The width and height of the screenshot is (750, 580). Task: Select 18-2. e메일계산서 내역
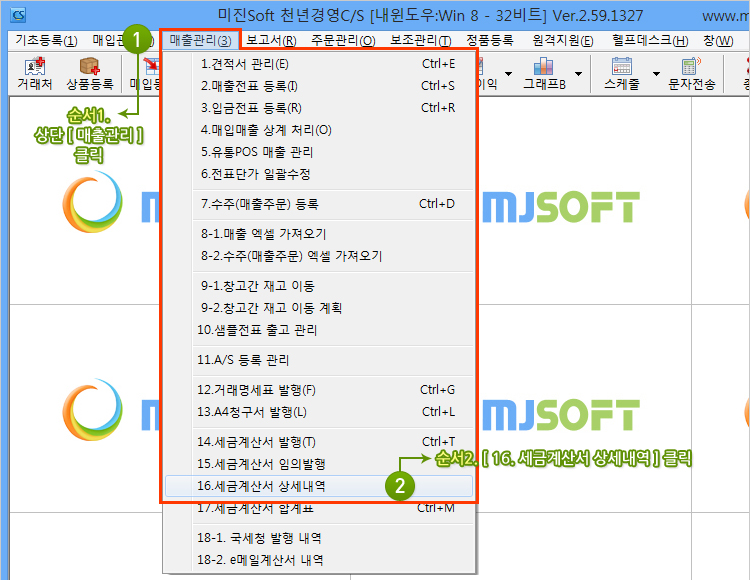[319, 560]
